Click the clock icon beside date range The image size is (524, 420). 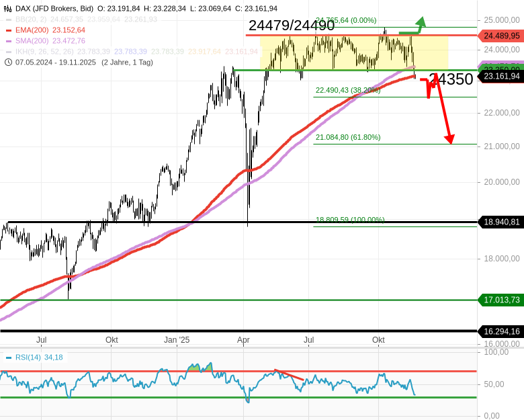(x=8, y=62)
